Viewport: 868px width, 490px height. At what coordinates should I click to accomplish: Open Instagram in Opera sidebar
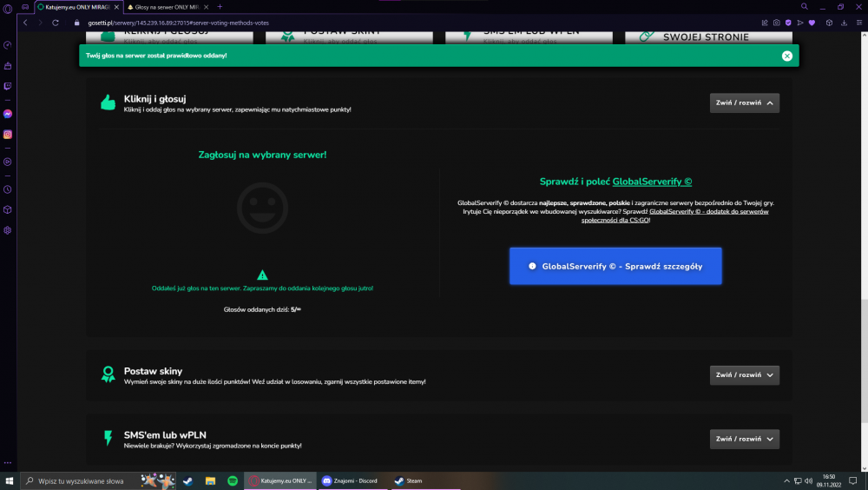point(8,135)
